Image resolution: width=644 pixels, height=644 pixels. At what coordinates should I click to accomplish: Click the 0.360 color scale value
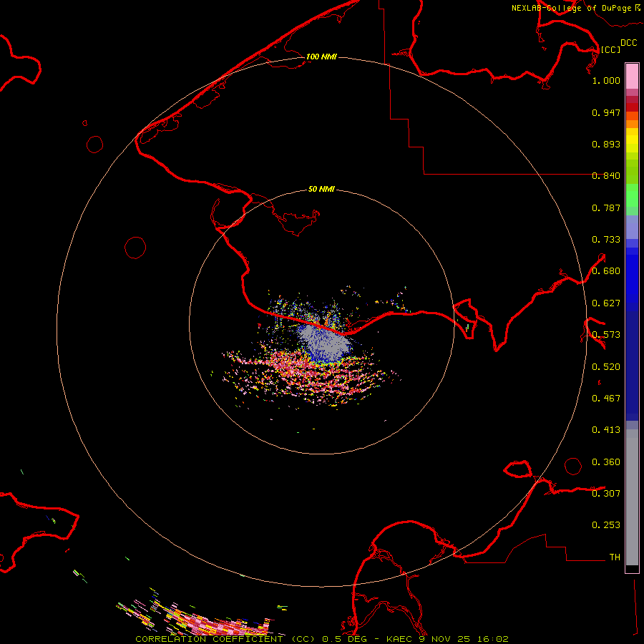pos(606,462)
